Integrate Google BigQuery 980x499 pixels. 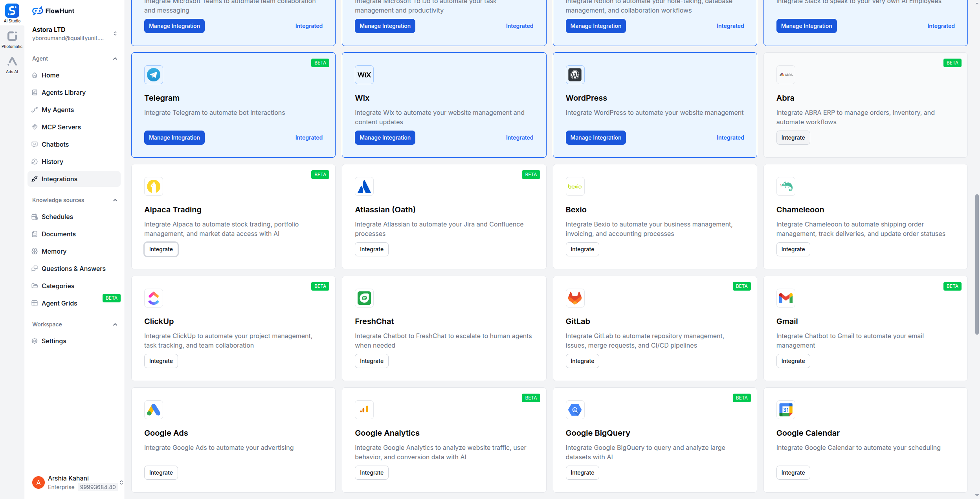[582, 472]
